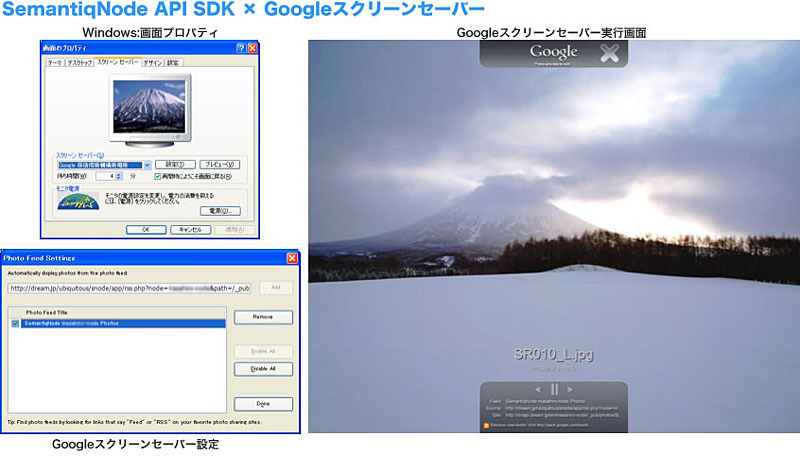800x473 pixels.
Task: Toggle the return to welcome screen checkbox
Action: pos(158,176)
